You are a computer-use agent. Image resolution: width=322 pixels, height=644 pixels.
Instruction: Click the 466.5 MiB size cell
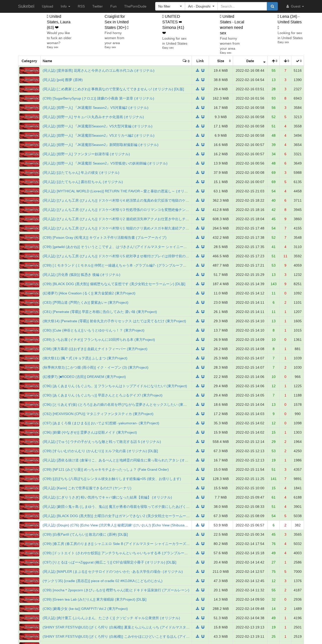pos(221,256)
